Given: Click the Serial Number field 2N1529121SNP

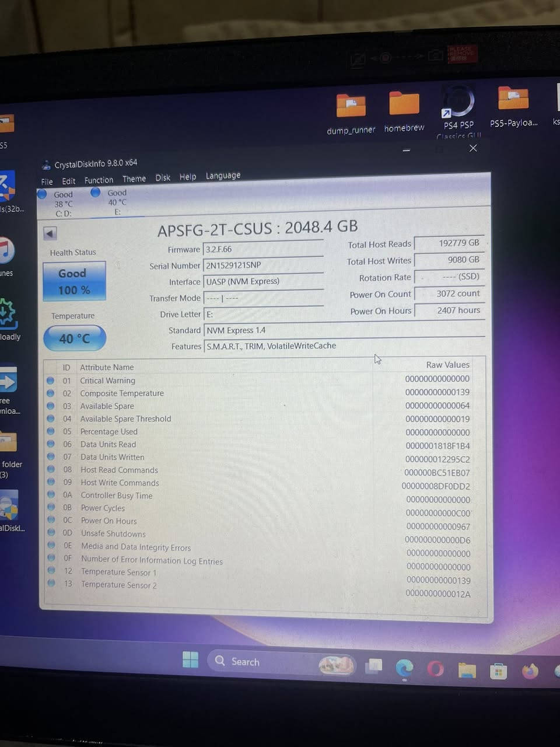Looking at the screenshot, I should 263,265.
